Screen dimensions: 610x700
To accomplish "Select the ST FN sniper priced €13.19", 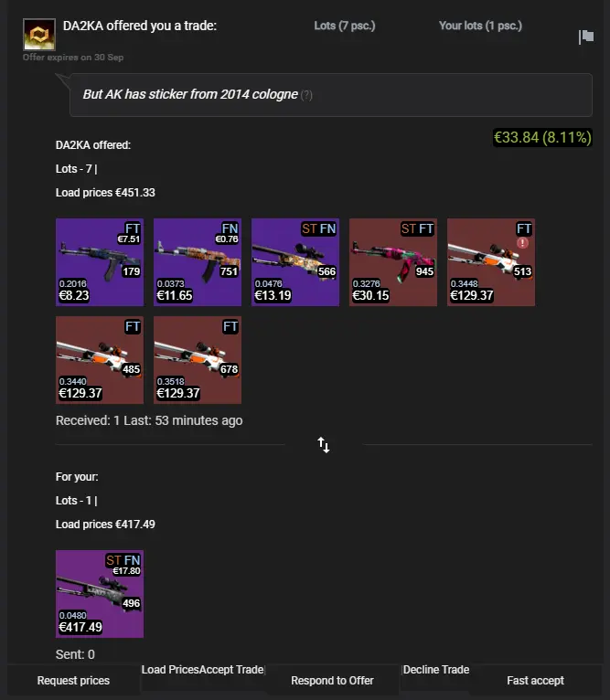I will click(295, 262).
